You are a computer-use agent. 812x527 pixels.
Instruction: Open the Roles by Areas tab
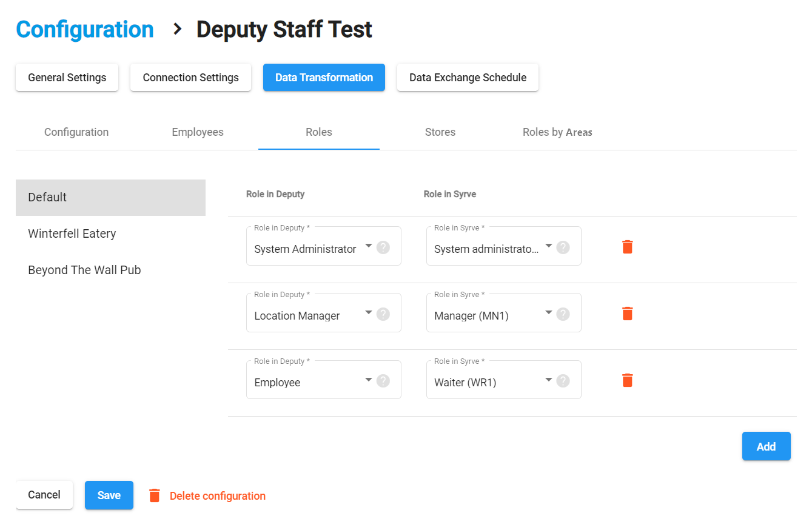557,132
